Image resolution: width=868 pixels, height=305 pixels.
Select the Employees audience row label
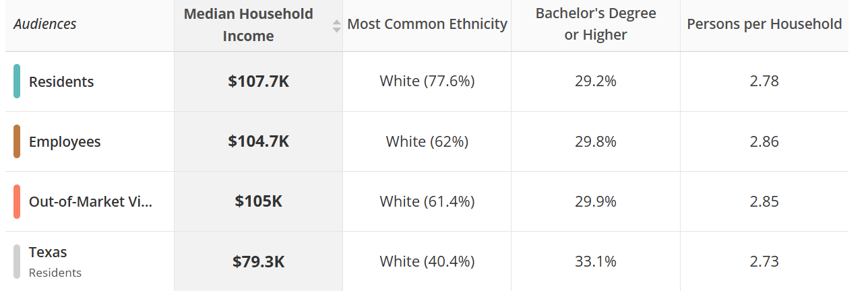65,142
